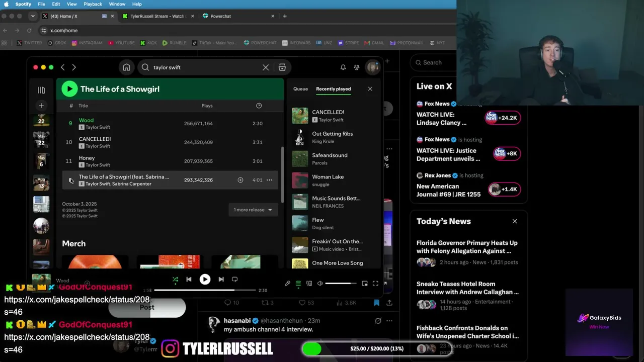644x362 pixels.
Task: Open the Friend Activity icon in Spotify
Action: pyautogui.click(x=357, y=67)
